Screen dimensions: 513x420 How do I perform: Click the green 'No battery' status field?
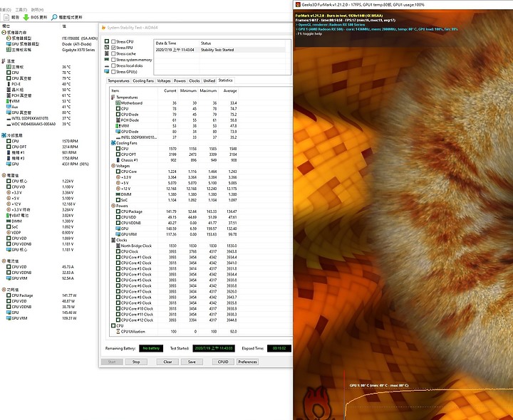pos(151,348)
